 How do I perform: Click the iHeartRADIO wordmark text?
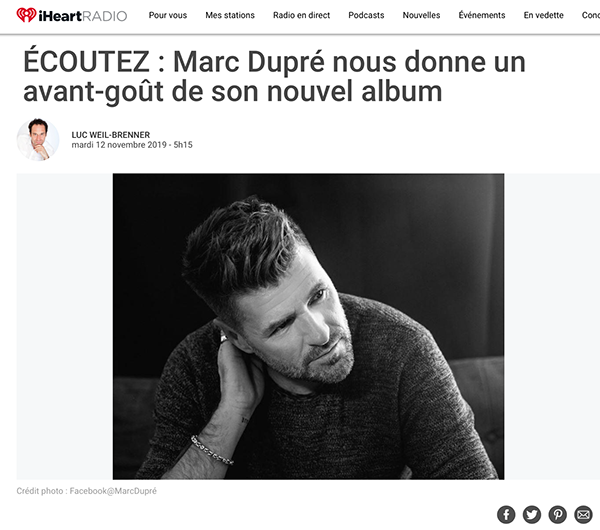[x=83, y=16]
